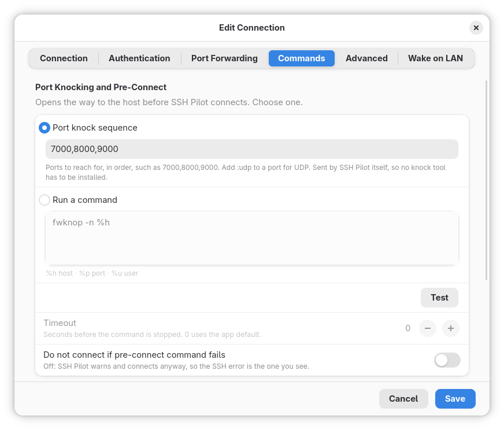Click 'Off: SSH Pilot warns and connects anyway' text

(176, 366)
